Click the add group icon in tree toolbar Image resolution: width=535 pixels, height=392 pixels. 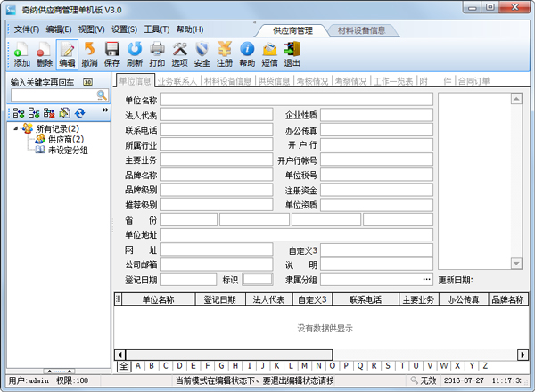tap(19, 113)
